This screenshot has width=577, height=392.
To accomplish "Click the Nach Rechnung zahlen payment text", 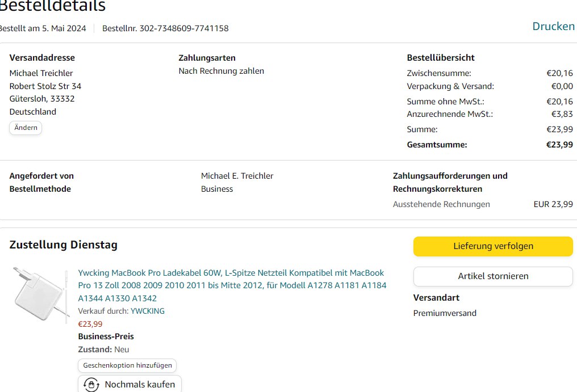I will click(221, 71).
